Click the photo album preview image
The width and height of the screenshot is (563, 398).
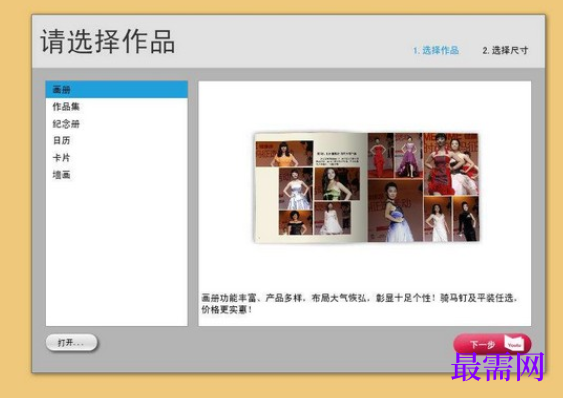coord(366,188)
